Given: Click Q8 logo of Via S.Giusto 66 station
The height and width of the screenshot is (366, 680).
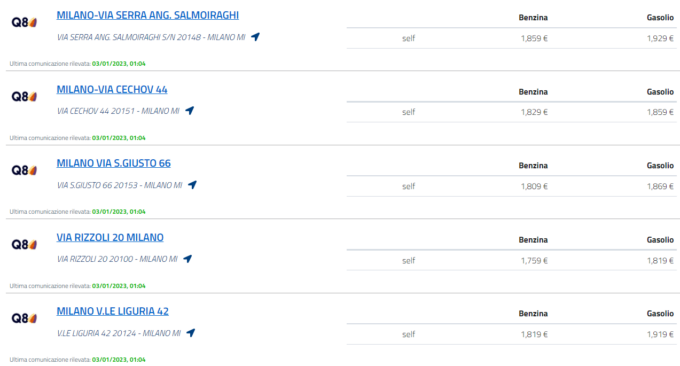Looking at the screenshot, I should 24,170.
